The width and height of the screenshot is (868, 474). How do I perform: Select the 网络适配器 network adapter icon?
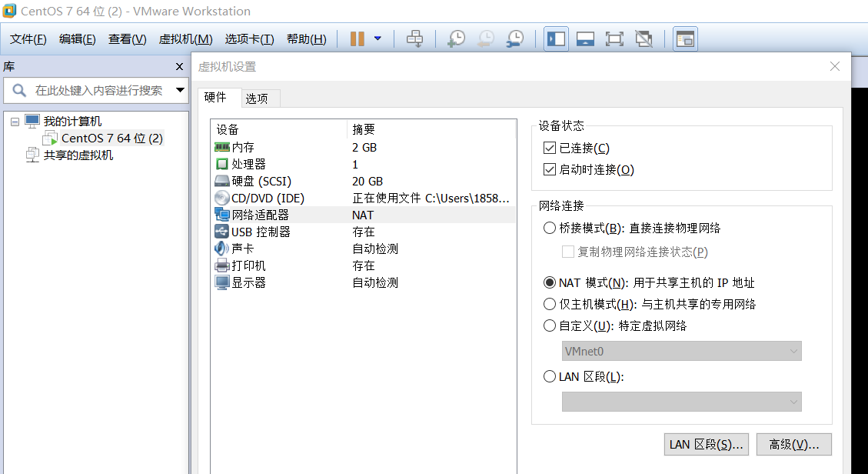(222, 215)
